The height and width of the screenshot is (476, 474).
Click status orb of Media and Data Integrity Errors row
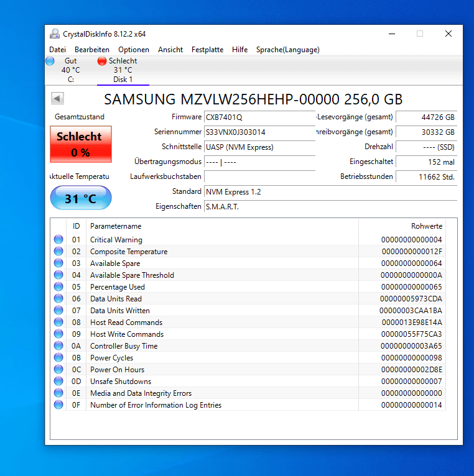(58, 393)
